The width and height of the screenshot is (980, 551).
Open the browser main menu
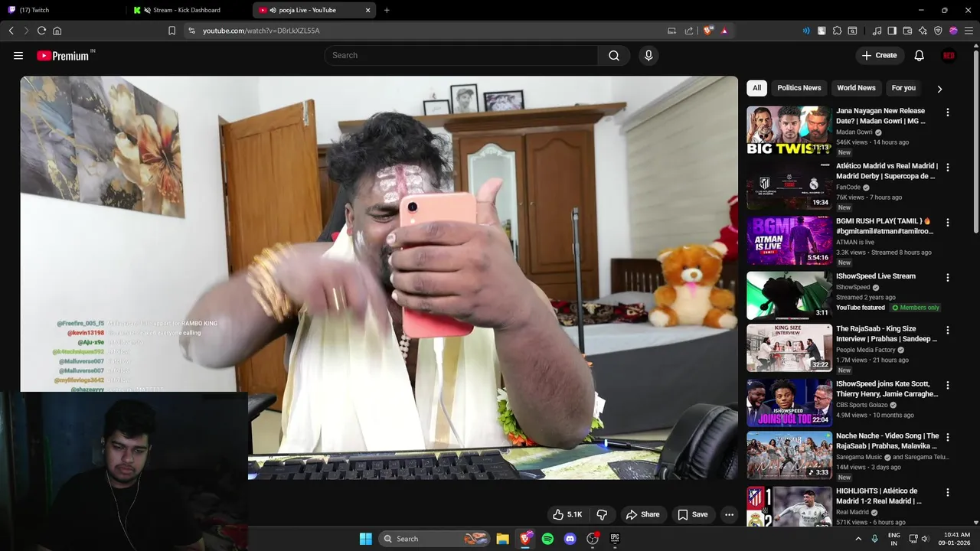969,31
